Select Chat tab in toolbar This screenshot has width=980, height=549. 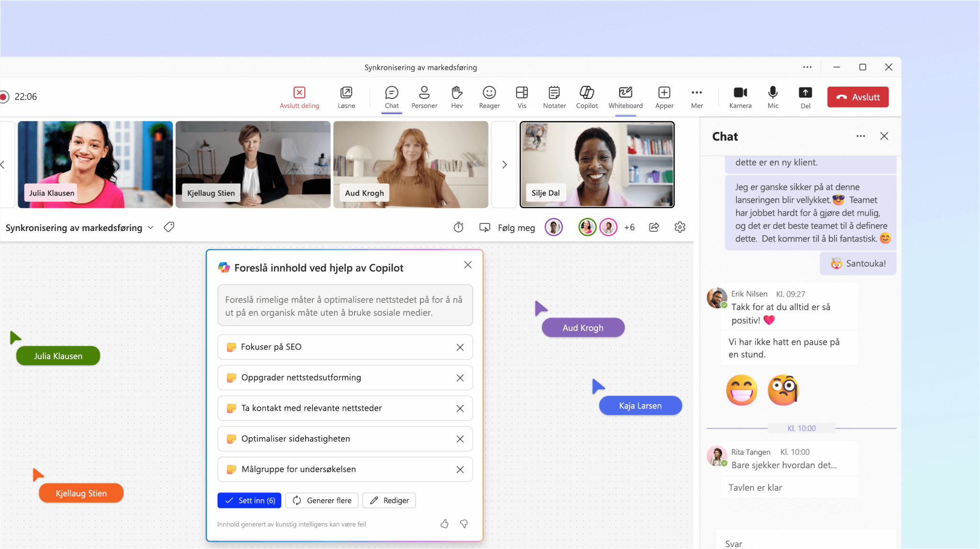coord(391,97)
